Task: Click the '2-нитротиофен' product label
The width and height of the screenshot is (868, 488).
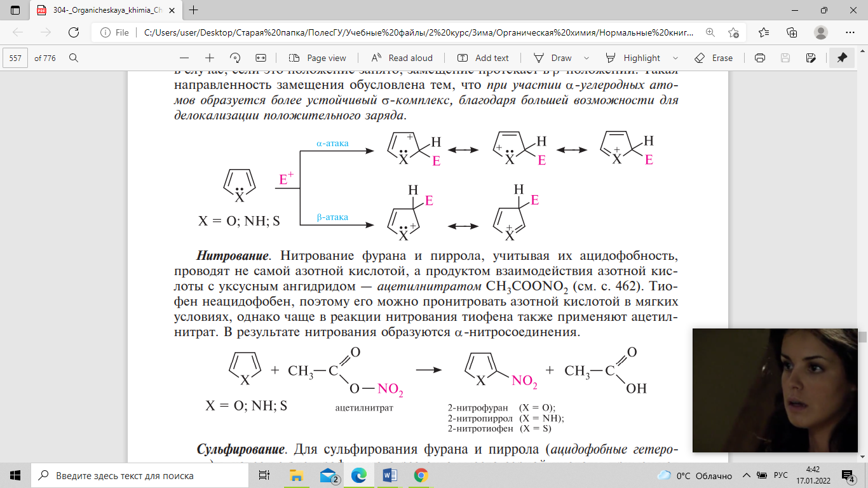Action: coord(480,428)
